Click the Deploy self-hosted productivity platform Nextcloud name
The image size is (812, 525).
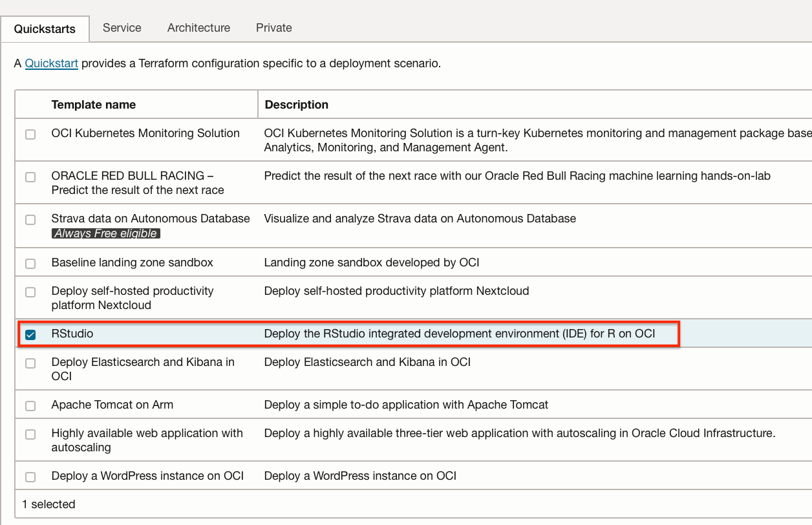point(133,298)
